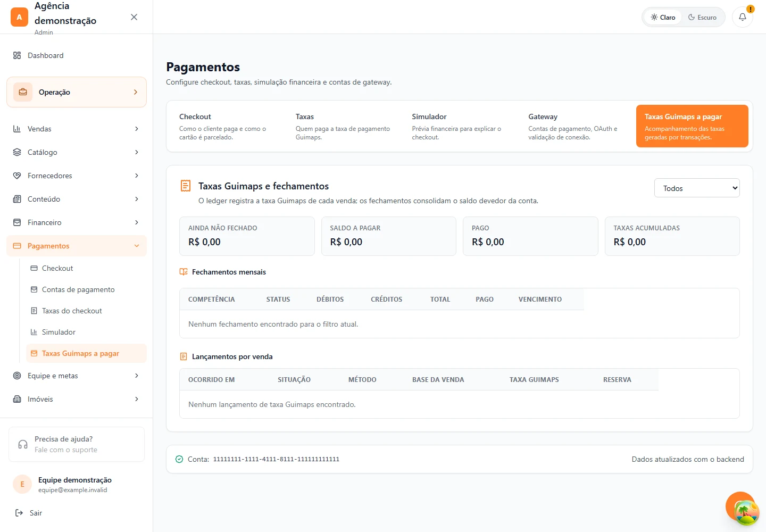Open Simulador in sidebar submenu
The image size is (766, 532).
(x=86, y=332)
